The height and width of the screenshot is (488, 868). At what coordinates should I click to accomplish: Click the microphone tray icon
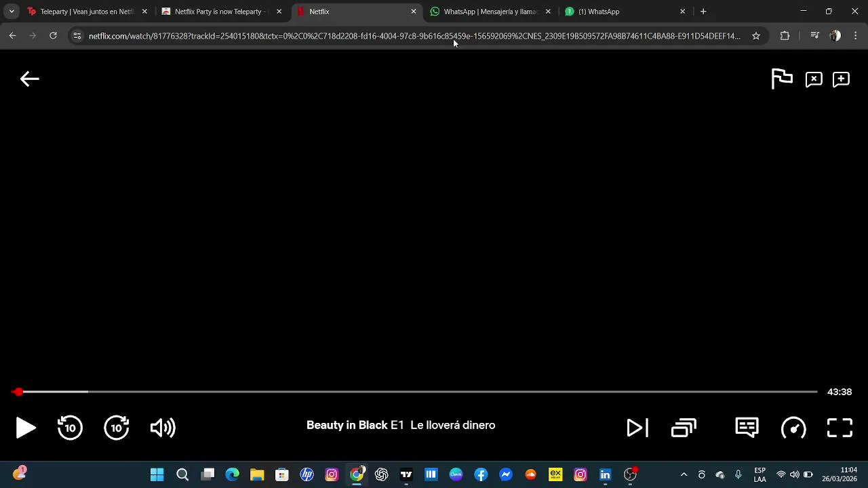(738, 474)
